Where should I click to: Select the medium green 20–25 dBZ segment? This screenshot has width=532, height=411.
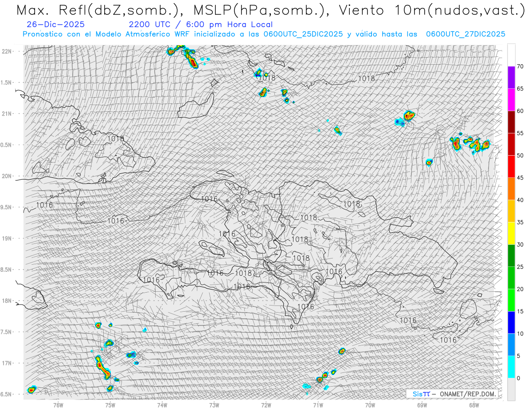pyautogui.click(x=511, y=278)
